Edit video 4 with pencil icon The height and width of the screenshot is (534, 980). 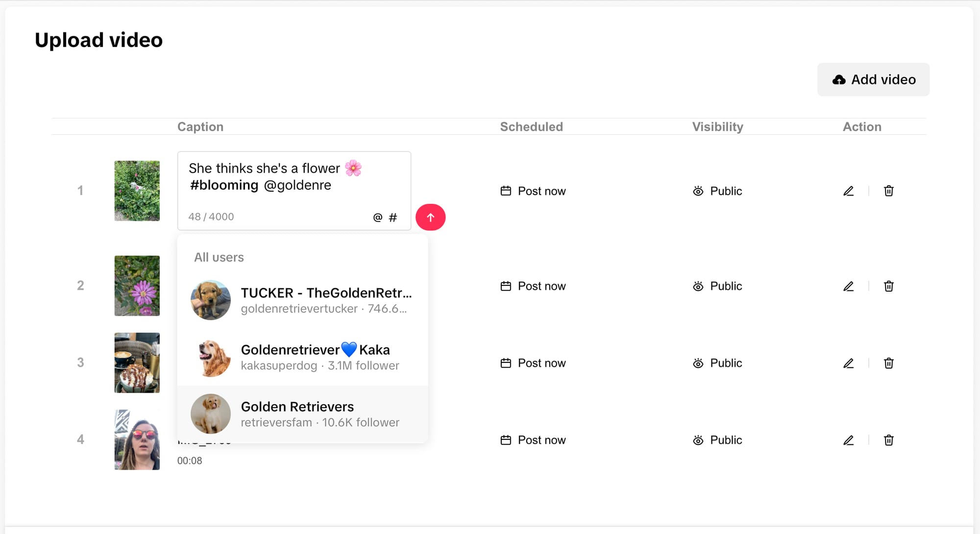849,440
